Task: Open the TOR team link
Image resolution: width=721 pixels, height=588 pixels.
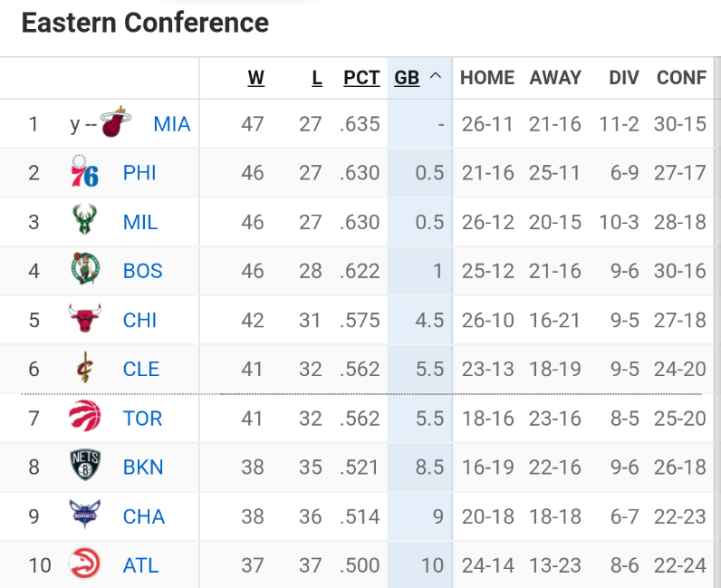Action: pyautogui.click(x=142, y=419)
